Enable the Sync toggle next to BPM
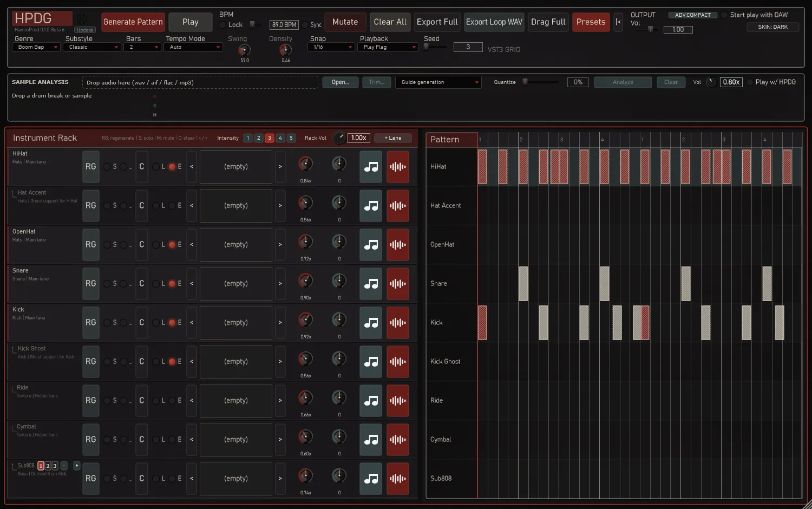Image resolution: width=812 pixels, height=509 pixels. point(305,25)
